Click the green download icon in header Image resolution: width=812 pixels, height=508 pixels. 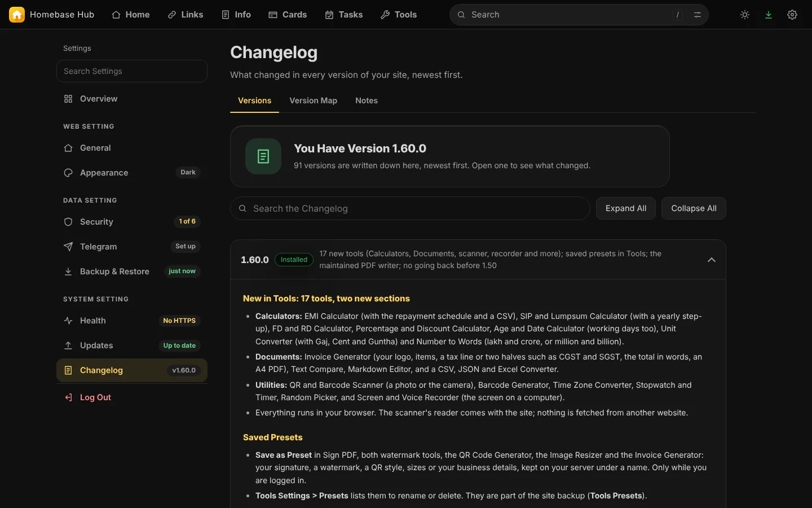coord(769,15)
